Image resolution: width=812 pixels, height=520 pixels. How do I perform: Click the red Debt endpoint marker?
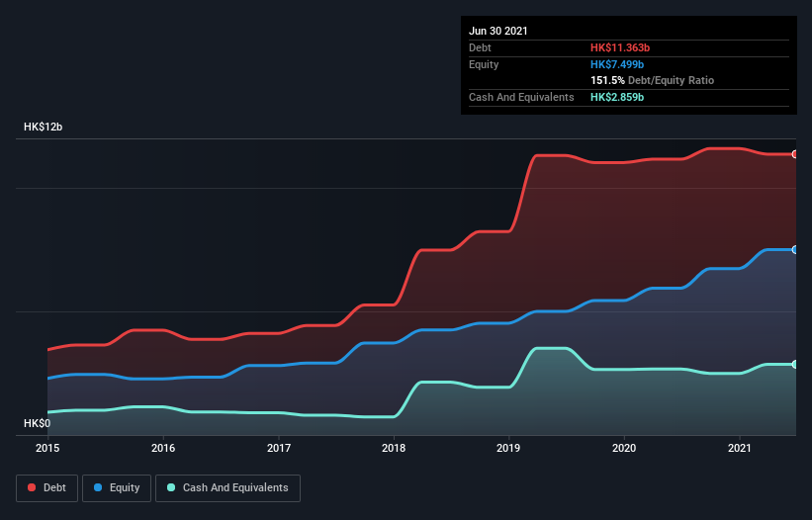(x=795, y=154)
